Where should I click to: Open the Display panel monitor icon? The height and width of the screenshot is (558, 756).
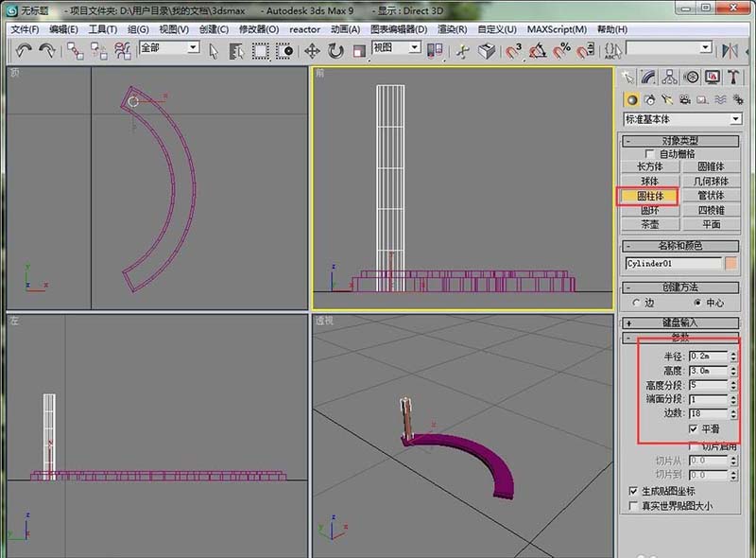pyautogui.click(x=713, y=78)
